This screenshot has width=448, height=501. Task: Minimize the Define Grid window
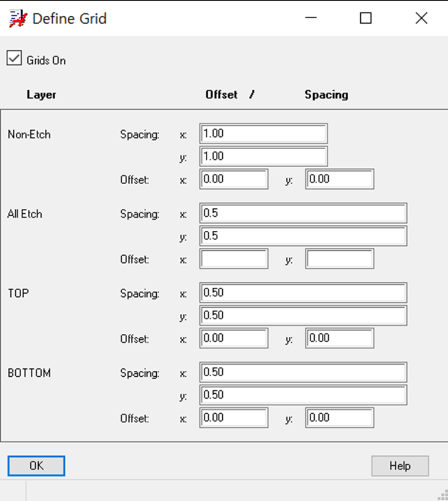pyautogui.click(x=311, y=18)
